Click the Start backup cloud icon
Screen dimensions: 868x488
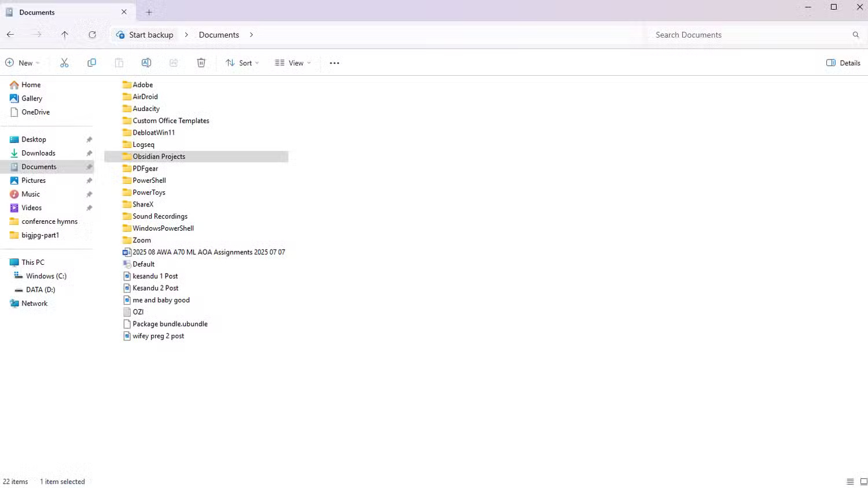pyautogui.click(x=120, y=35)
